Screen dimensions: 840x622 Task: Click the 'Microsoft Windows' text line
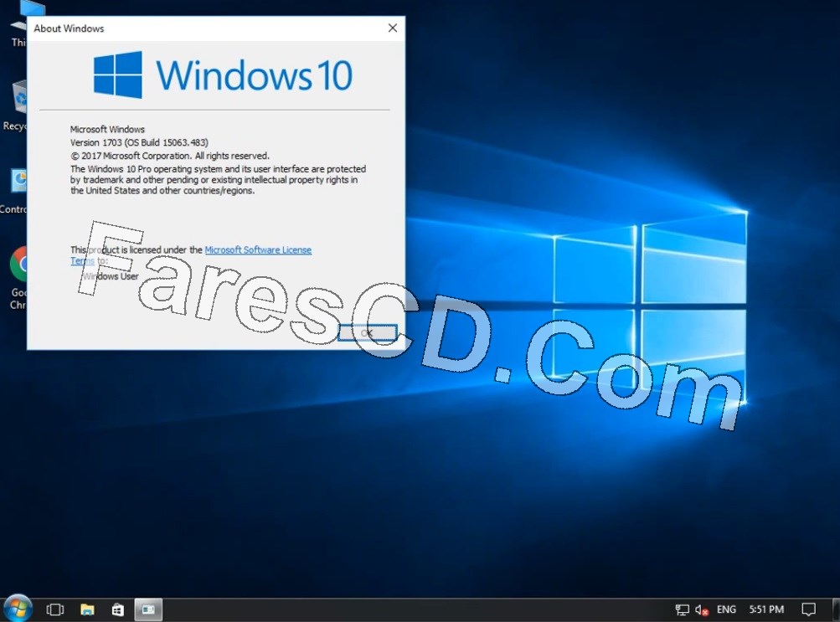pos(108,129)
